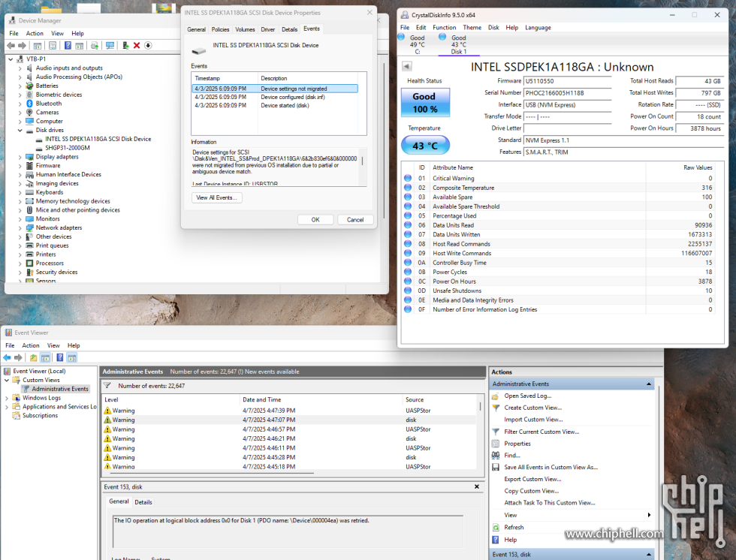Screen dimensions: 736x560
Task: Collapse the Disk drives node
Action: (20, 131)
